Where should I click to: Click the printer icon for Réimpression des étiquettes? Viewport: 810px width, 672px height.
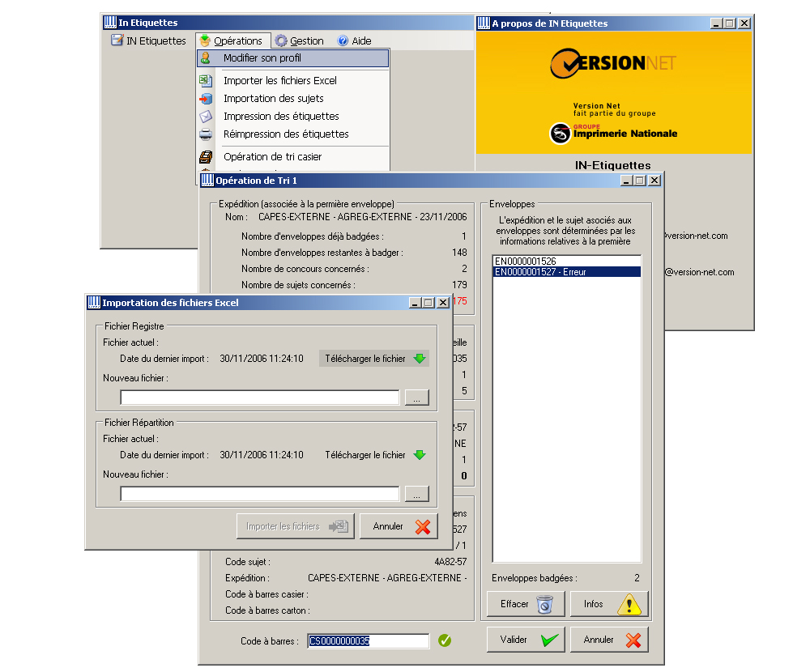click(x=206, y=134)
